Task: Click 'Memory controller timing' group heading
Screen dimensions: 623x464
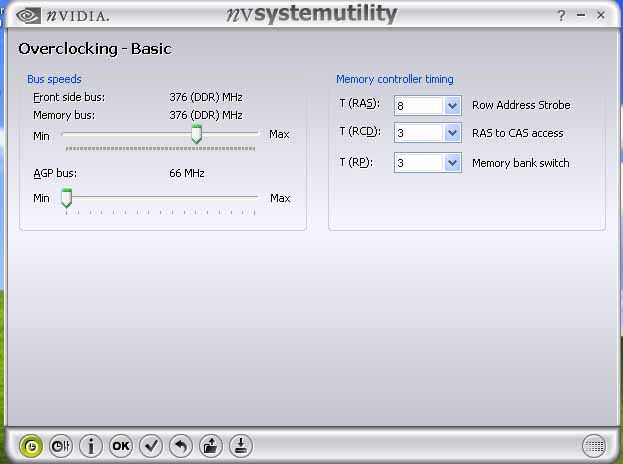Action: point(395,79)
